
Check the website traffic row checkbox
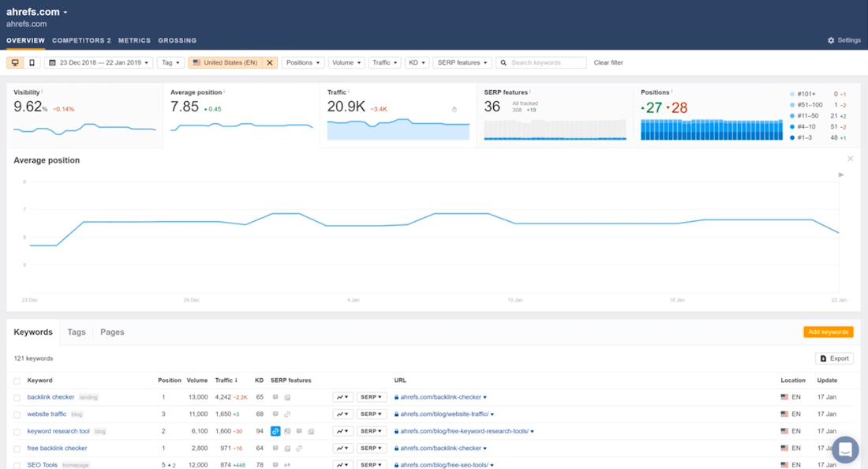coord(17,415)
